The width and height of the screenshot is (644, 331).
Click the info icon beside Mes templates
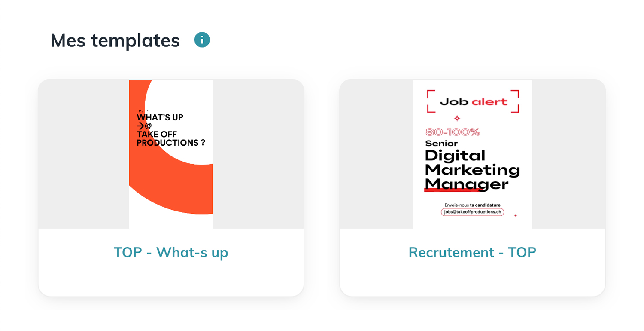point(202,40)
